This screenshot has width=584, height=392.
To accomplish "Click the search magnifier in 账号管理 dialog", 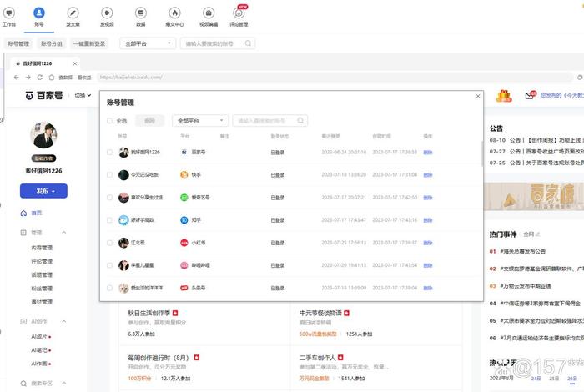I will 300,121.
